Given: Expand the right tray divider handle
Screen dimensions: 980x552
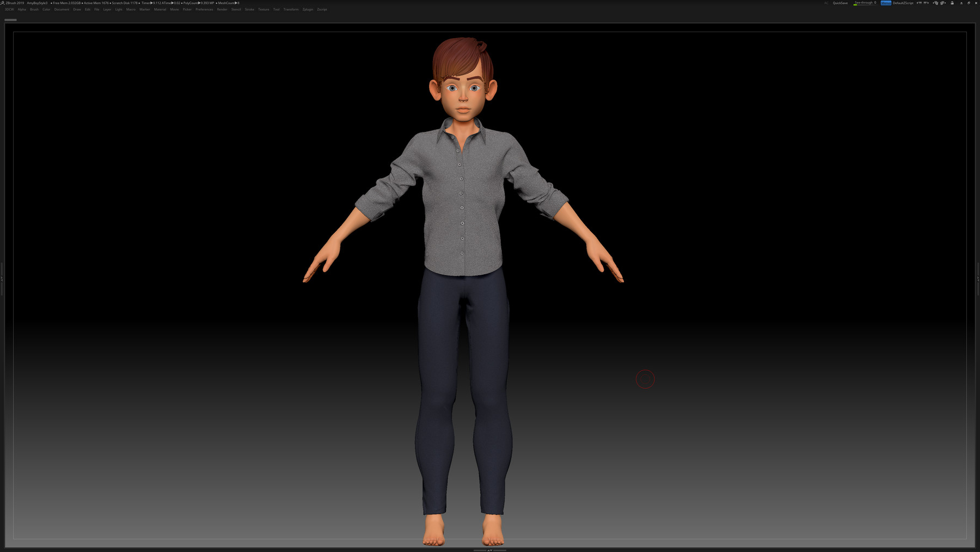Looking at the screenshot, I should 978,278.
